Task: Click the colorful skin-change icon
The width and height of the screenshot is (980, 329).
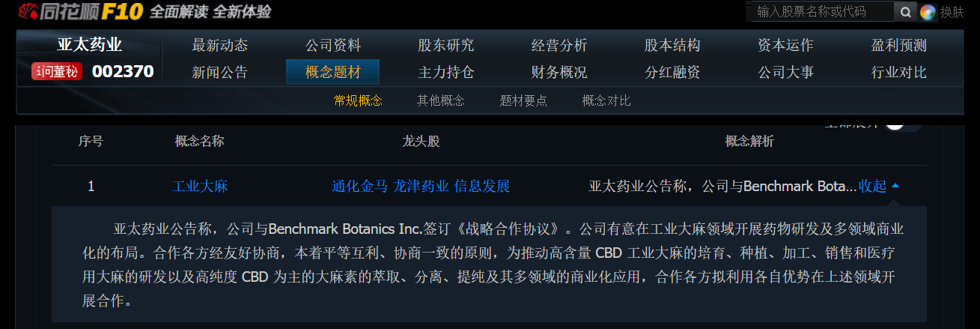Action: (x=928, y=12)
